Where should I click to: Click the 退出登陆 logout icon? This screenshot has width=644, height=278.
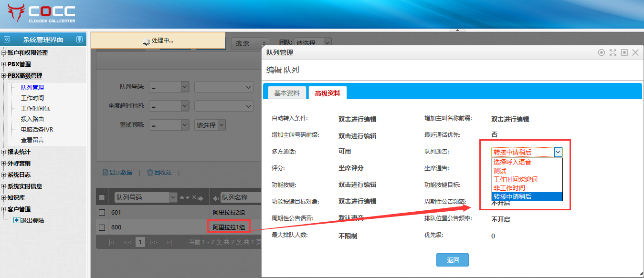point(16,220)
